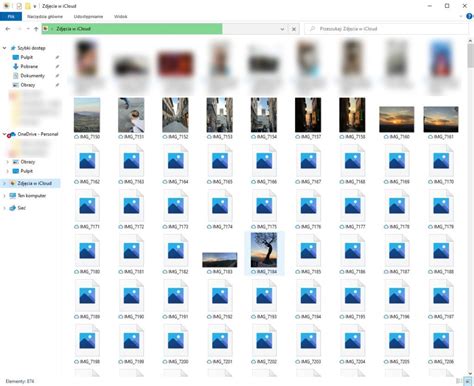Select the IMG_7206 file icon
The width and height of the screenshot is (474, 386).
pos(441,341)
